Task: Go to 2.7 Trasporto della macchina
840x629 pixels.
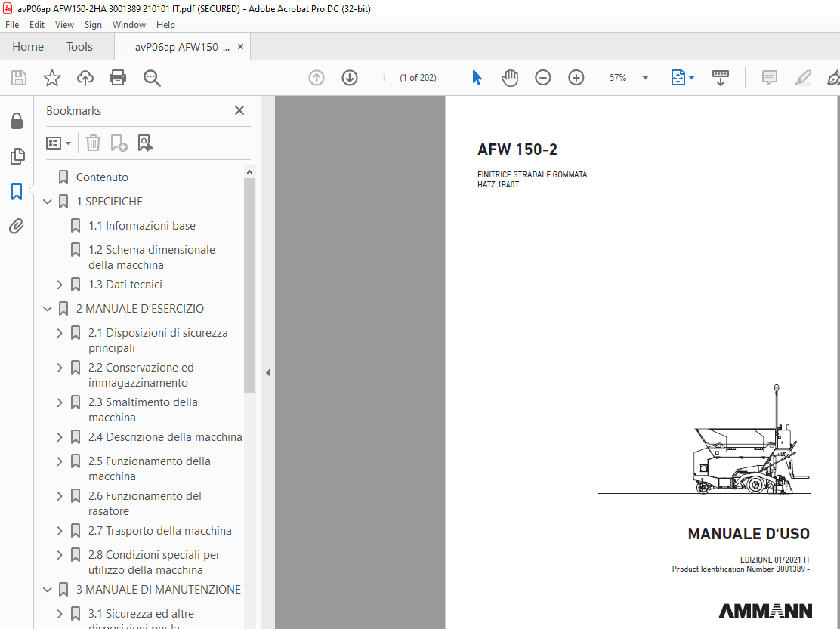Action: click(160, 531)
